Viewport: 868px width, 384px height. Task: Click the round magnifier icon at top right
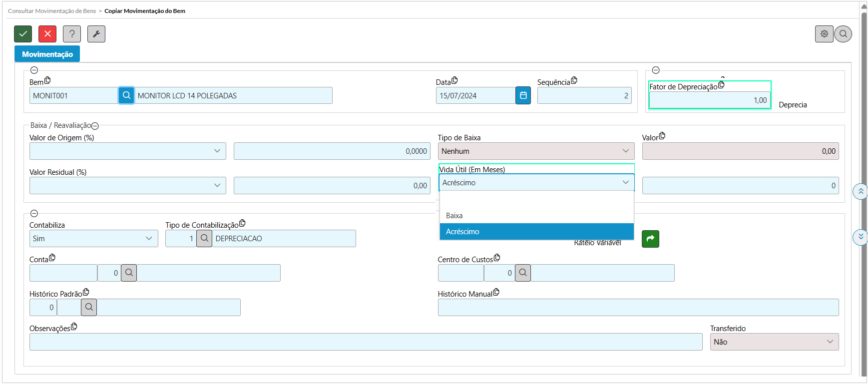(x=843, y=34)
